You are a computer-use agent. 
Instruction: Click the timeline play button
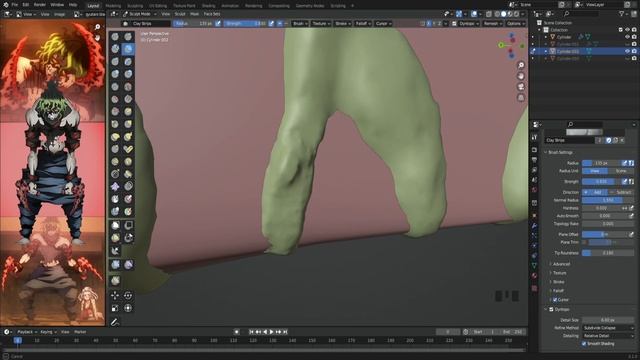tap(271, 332)
